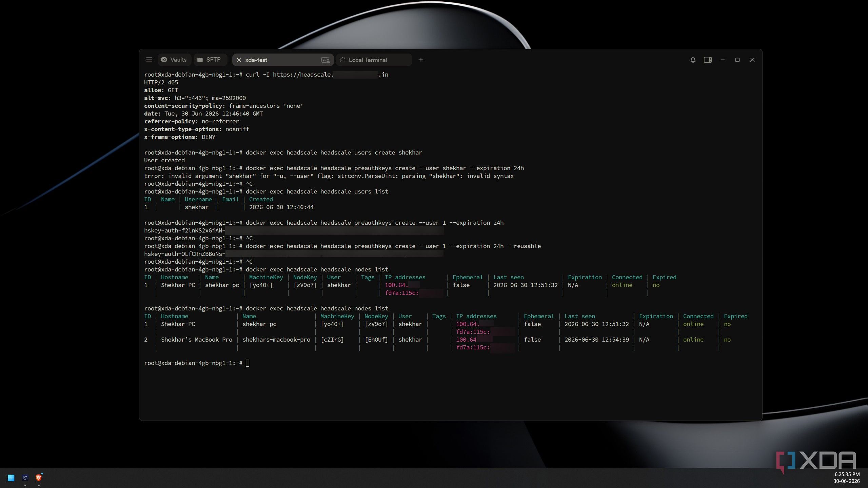Click the 'User created' output line

click(164, 160)
